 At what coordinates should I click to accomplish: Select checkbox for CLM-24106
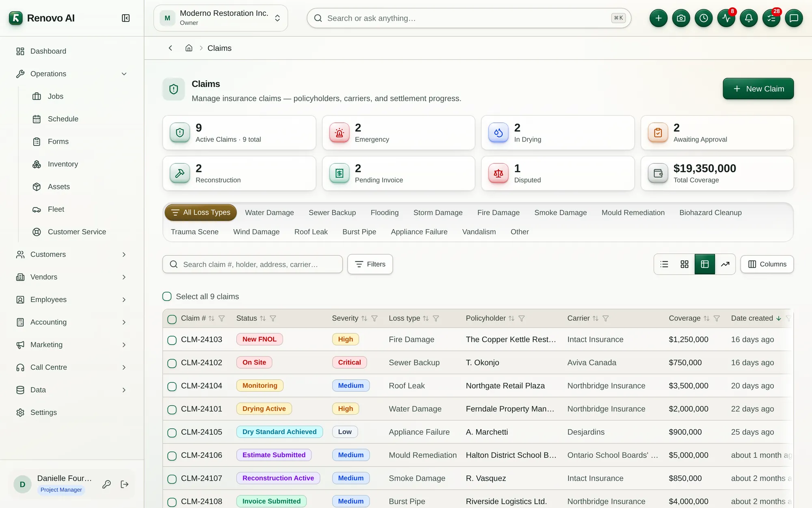172,456
